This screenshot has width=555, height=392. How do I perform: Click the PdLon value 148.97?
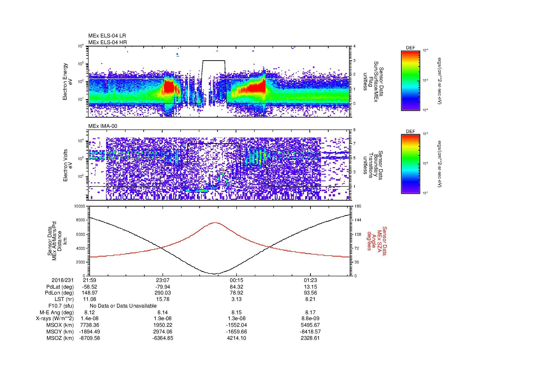tap(89, 293)
